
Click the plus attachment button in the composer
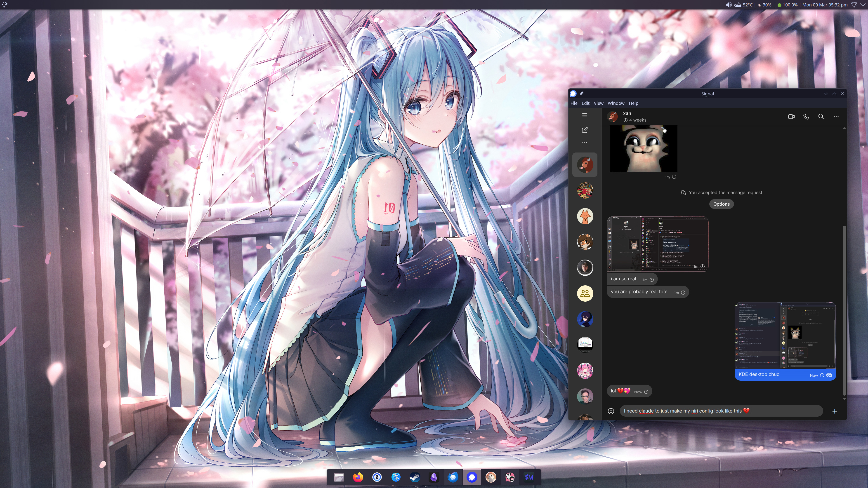pos(835,411)
